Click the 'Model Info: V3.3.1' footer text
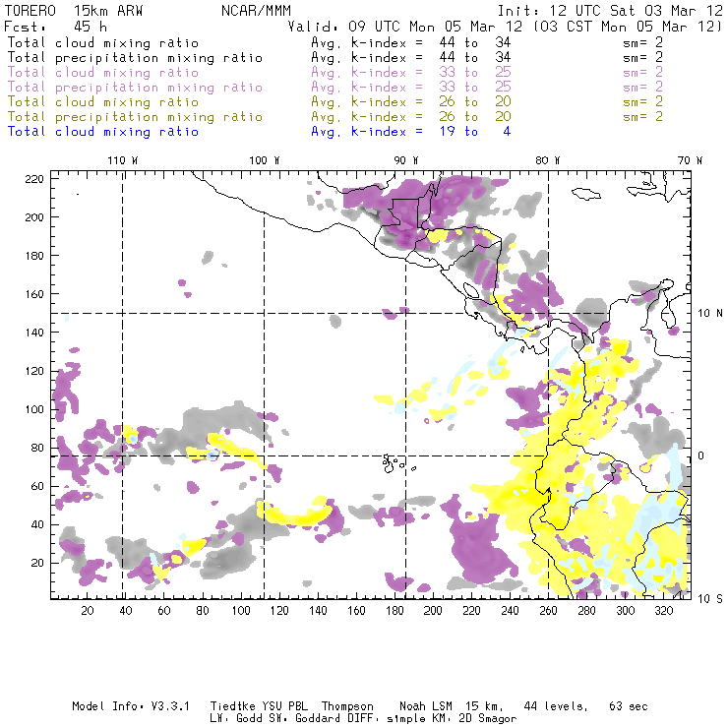The height and width of the screenshot is (728, 728). coord(131,706)
